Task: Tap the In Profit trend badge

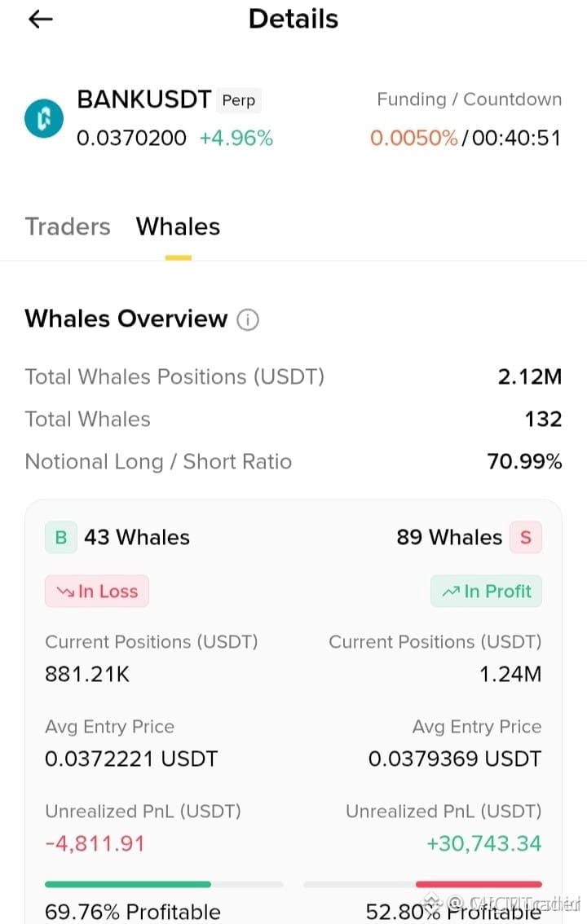Action: [486, 591]
